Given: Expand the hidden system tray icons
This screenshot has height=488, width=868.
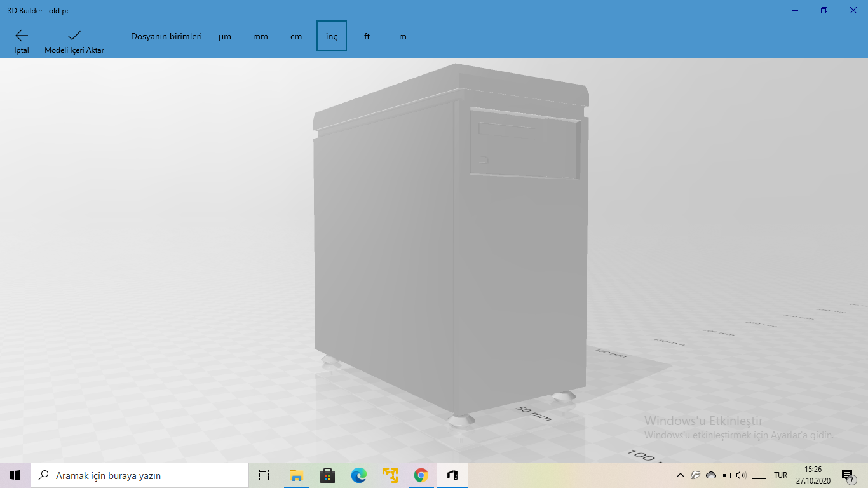Looking at the screenshot, I should (x=681, y=475).
